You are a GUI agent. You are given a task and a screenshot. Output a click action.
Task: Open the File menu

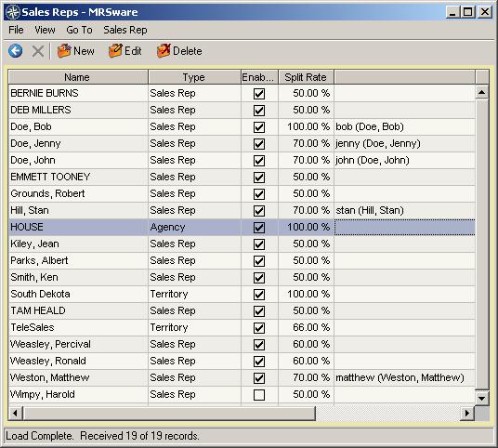tap(16, 30)
